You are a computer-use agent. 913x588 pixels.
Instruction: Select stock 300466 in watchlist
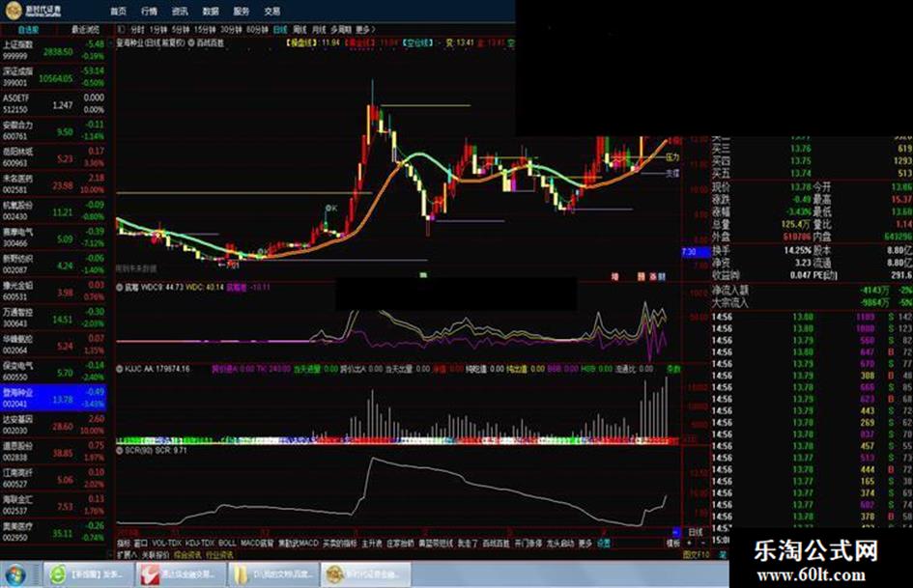click(x=53, y=238)
